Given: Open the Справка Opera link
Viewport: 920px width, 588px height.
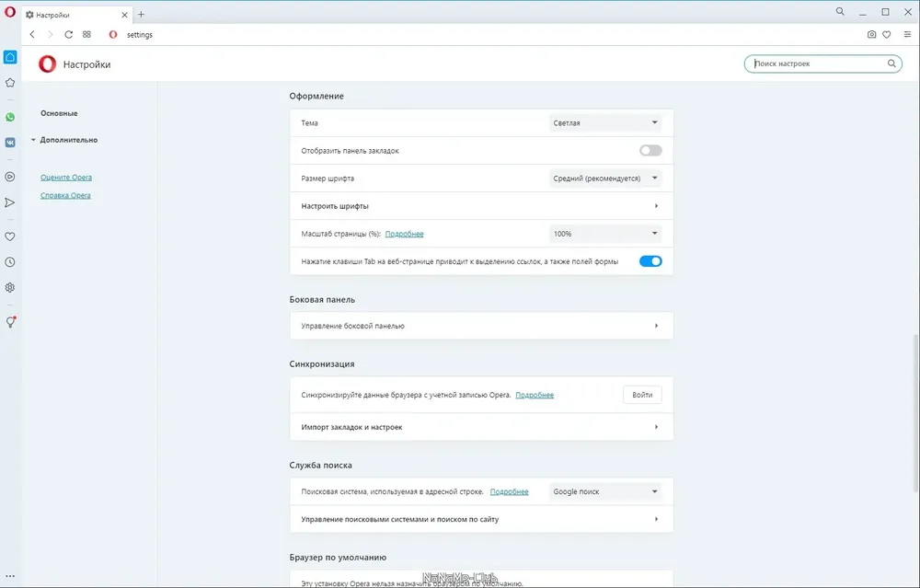Looking at the screenshot, I should click(x=65, y=196).
